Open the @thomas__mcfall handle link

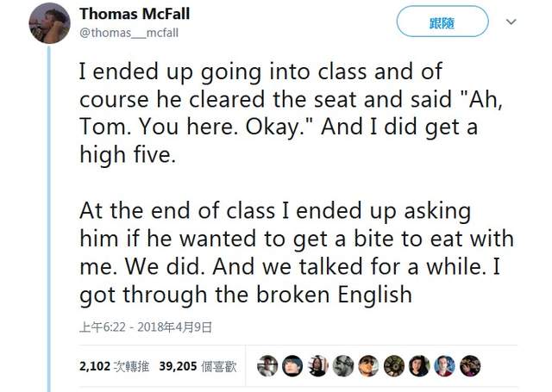(130, 32)
